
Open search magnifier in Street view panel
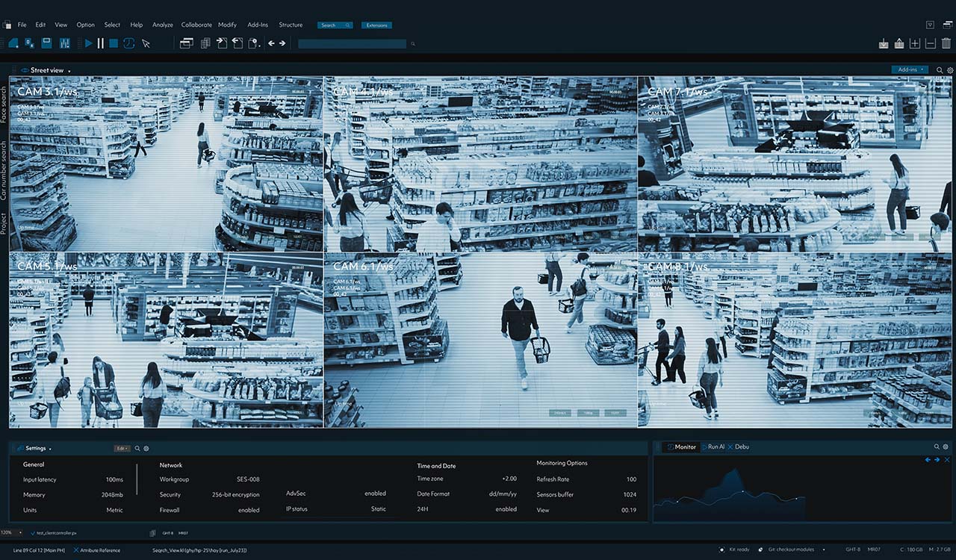click(x=940, y=70)
